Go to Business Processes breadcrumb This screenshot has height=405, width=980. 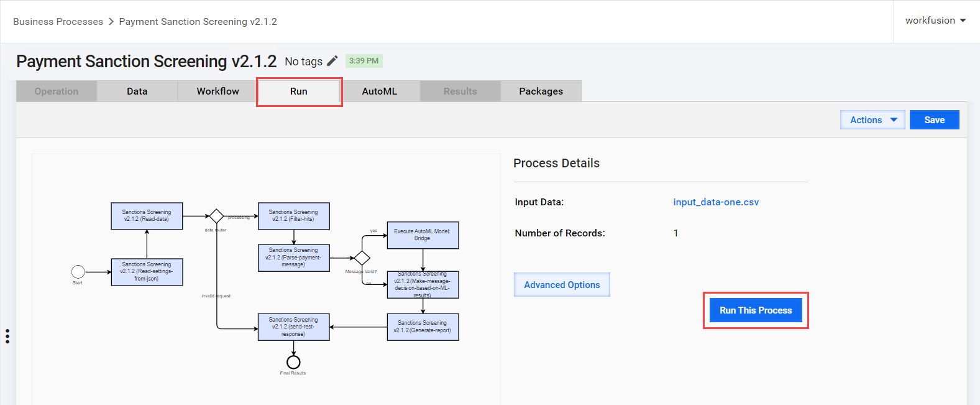coord(58,21)
